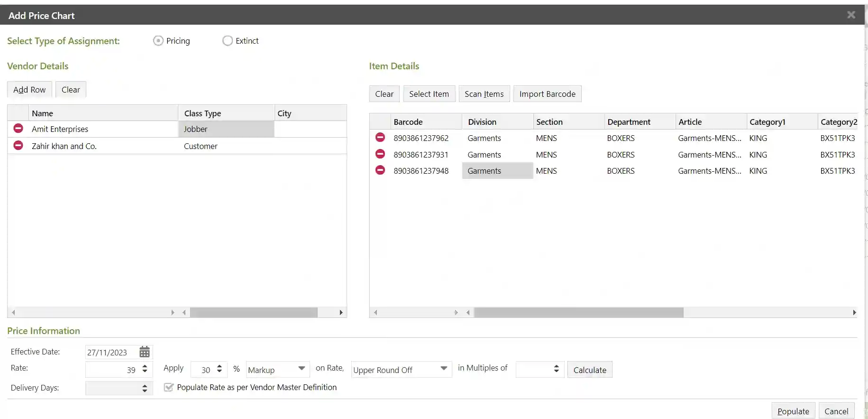Viewport: 868px width, 419px height.
Task: Remove the Amit Enterprises vendor row
Action: pos(18,129)
